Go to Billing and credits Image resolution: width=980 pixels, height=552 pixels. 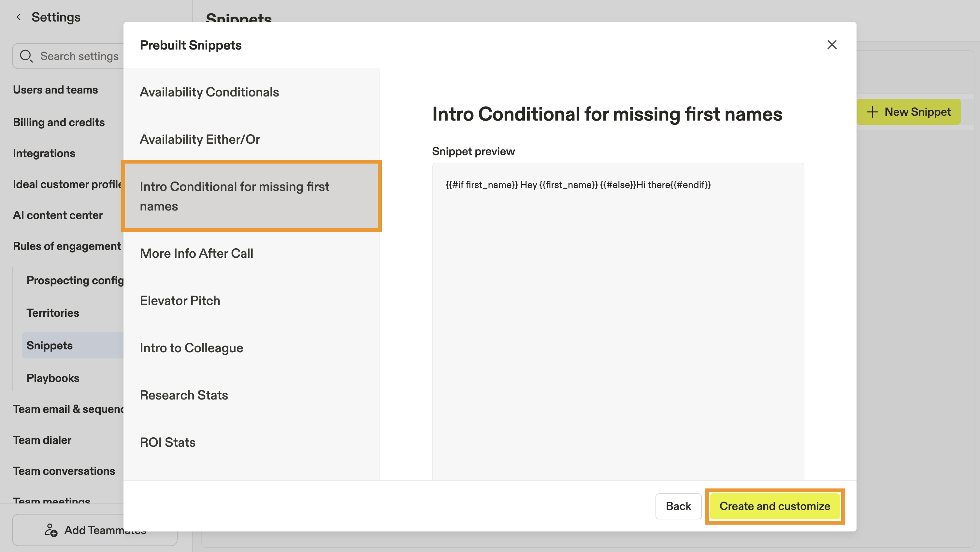click(x=59, y=122)
